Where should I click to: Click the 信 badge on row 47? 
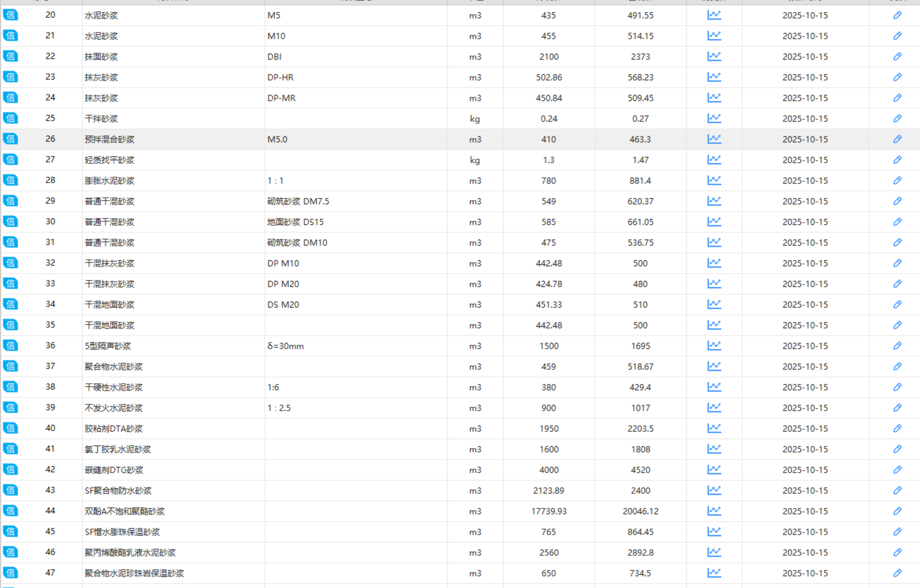click(10, 573)
